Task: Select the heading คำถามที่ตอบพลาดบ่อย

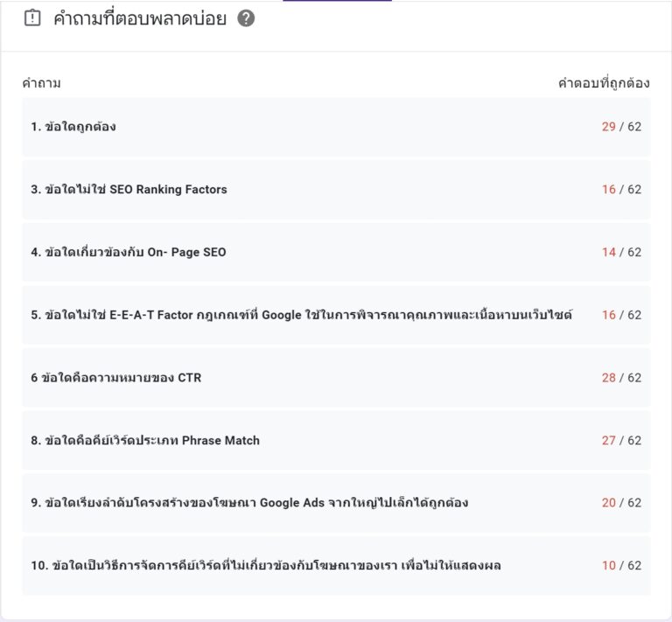Action: (x=140, y=19)
